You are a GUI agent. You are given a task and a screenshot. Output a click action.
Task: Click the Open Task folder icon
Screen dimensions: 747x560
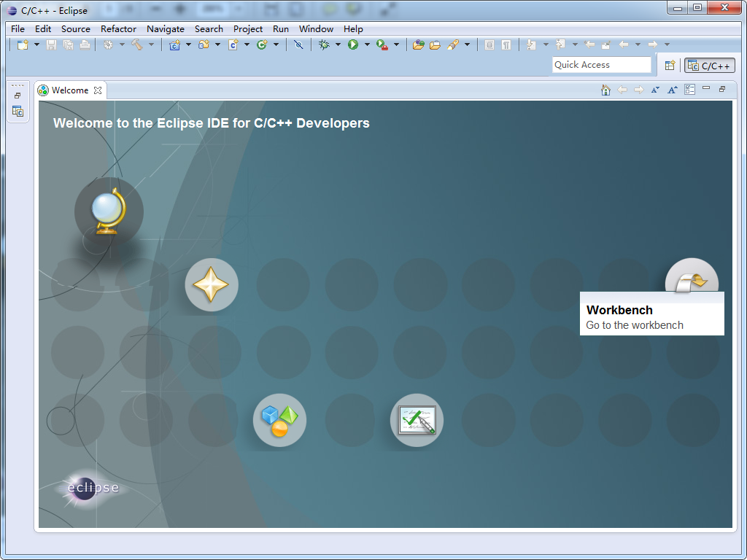435,44
